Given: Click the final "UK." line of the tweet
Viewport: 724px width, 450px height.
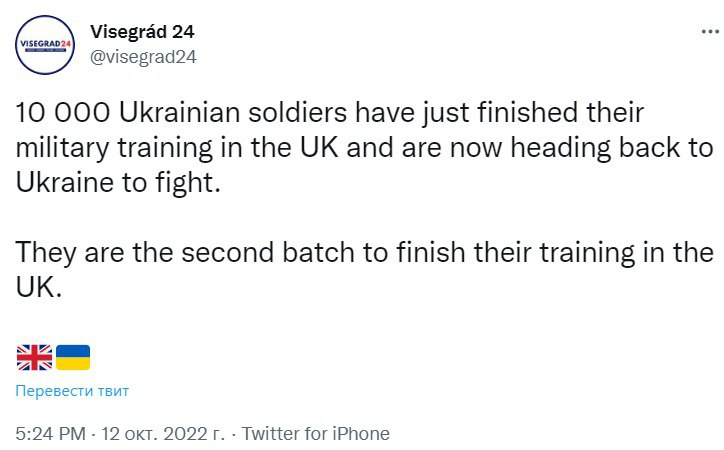Looking at the screenshot, I should tap(39, 286).
